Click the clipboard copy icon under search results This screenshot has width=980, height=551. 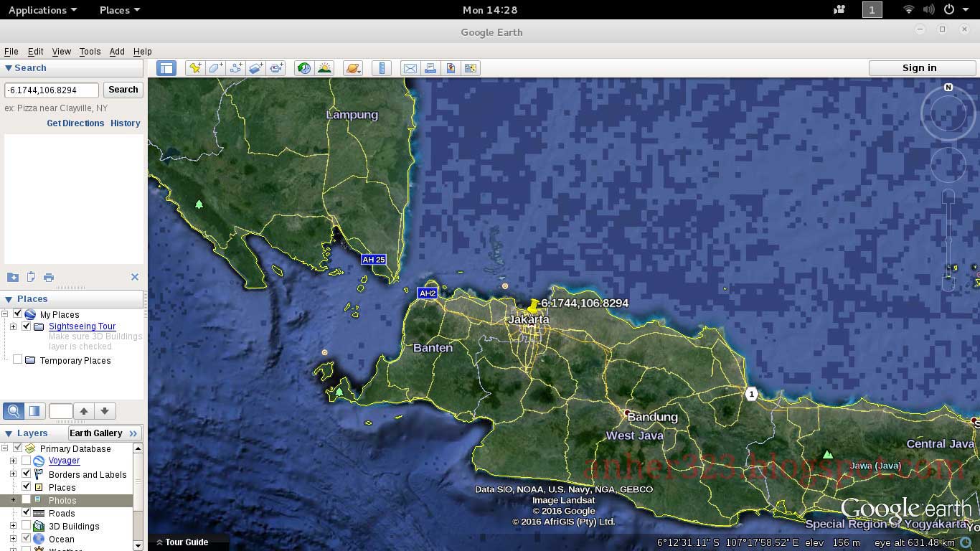click(x=31, y=277)
